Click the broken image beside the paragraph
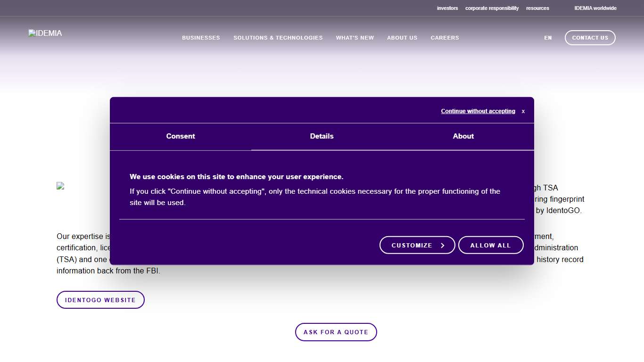Viewport: 644px width, 362px height. point(60,186)
